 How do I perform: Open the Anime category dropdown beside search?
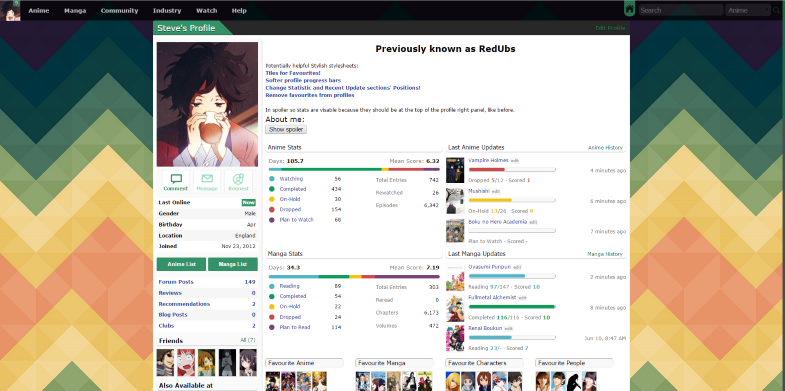pos(748,10)
